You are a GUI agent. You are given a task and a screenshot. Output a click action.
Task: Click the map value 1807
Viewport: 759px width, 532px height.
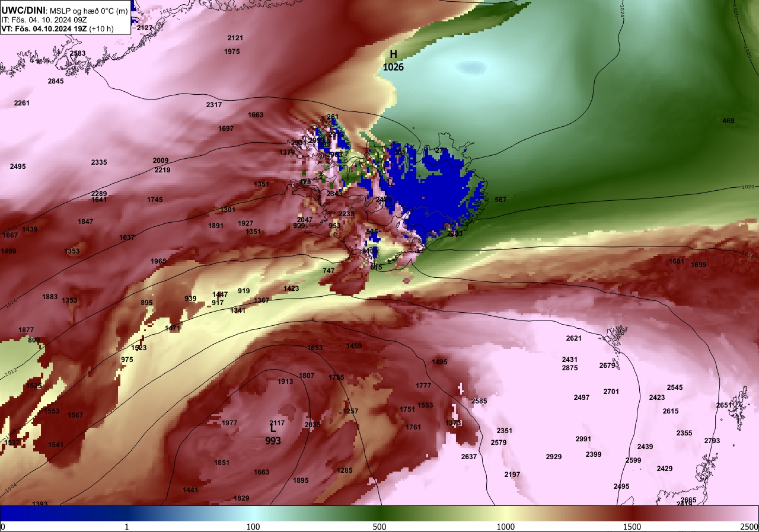[x=307, y=376]
